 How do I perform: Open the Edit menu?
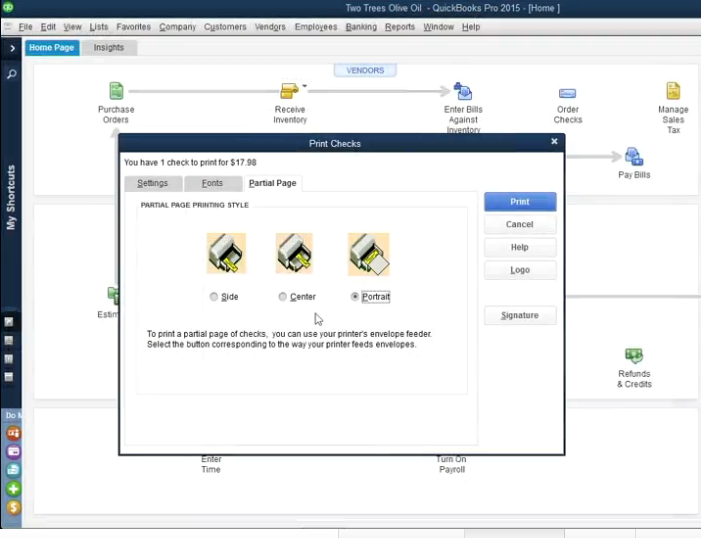(x=48, y=27)
